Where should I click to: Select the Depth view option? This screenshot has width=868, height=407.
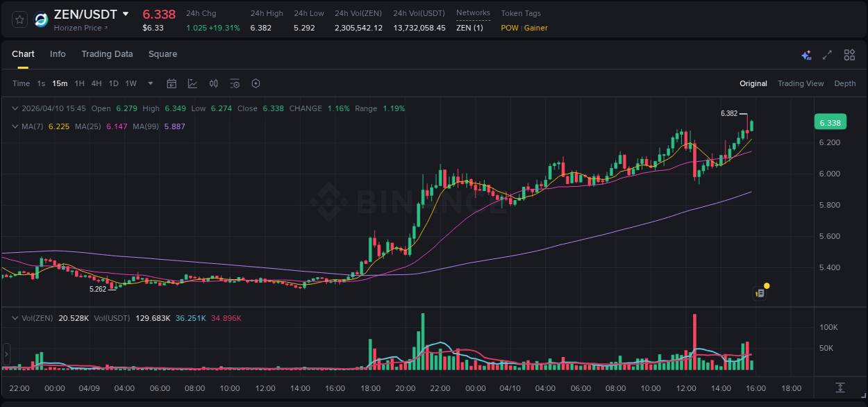[x=845, y=83]
